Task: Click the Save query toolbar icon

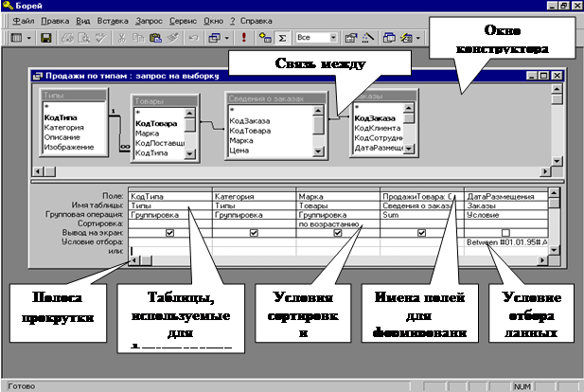Action: click(44, 39)
